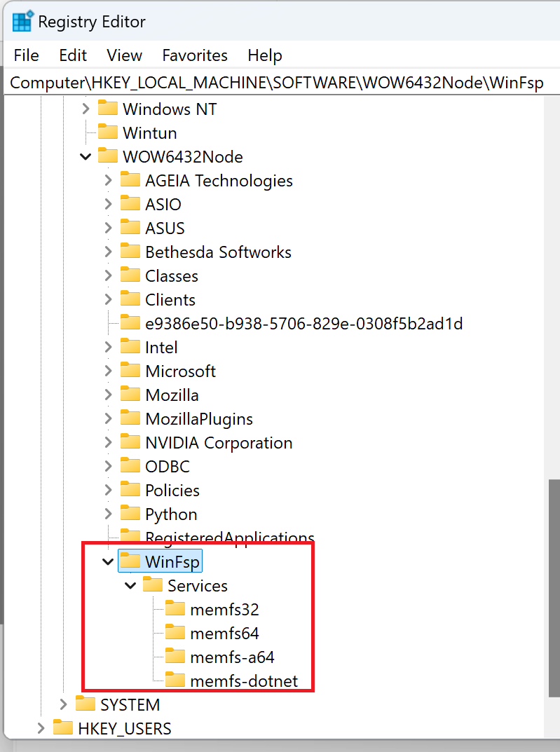Screen dimensions: 560x752
Task: Click the Registry Editor app icon
Action: coord(22,22)
